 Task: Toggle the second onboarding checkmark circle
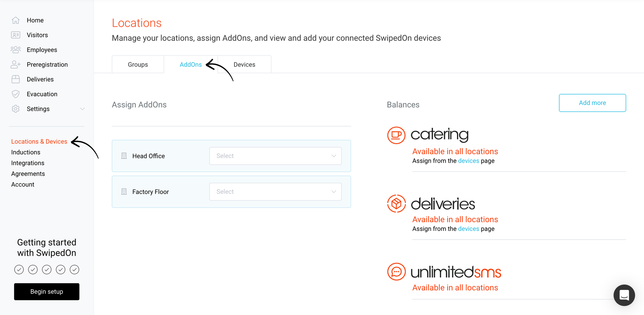click(33, 269)
